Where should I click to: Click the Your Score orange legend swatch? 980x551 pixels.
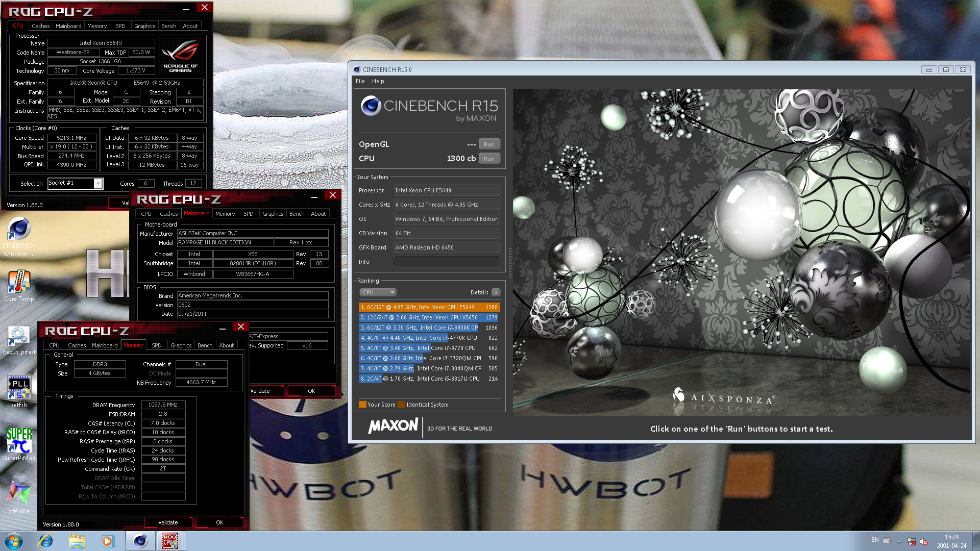[362, 405]
